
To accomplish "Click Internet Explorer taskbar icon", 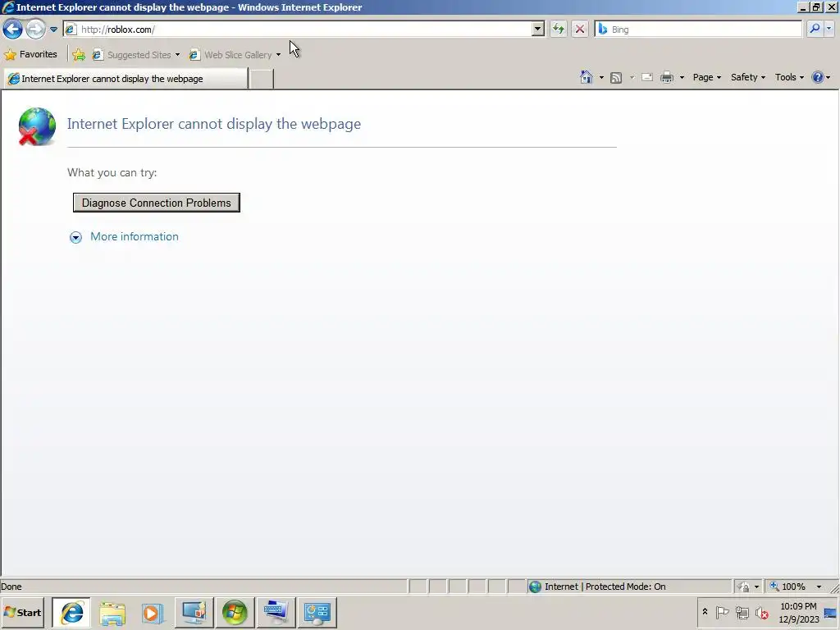I will [x=71, y=612].
